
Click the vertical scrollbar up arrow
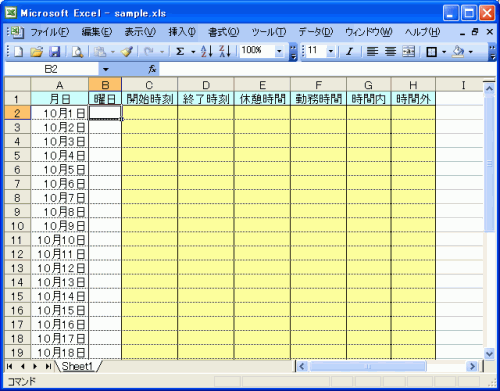(489, 88)
